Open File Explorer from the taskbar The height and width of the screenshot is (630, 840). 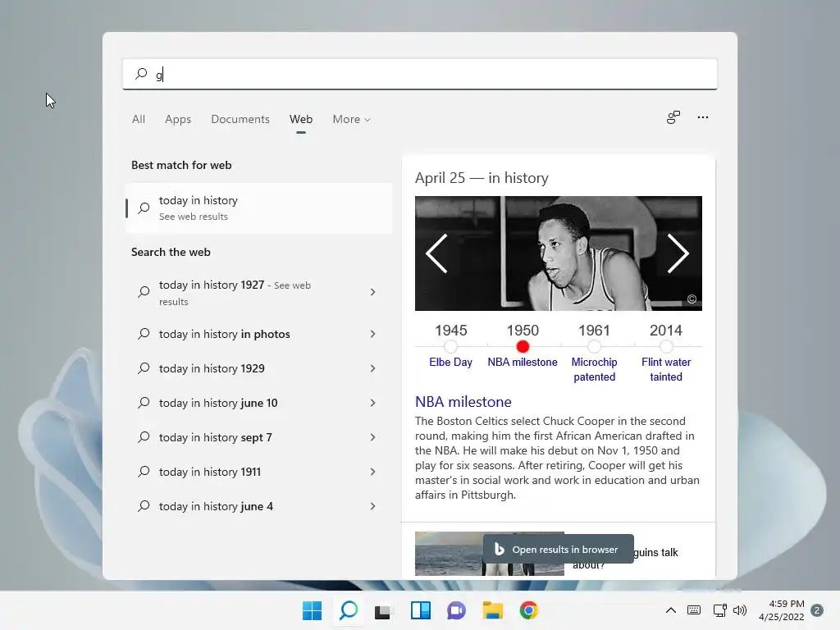[492, 610]
